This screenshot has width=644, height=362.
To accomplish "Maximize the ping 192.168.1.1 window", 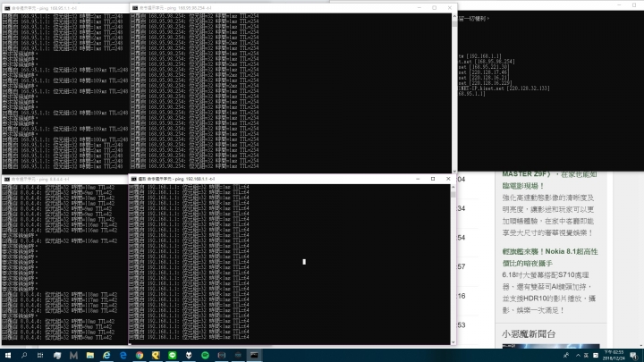I will click(x=433, y=179).
